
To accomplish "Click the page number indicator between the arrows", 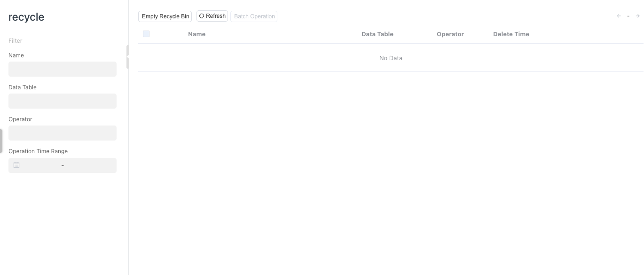I will pos(628,16).
